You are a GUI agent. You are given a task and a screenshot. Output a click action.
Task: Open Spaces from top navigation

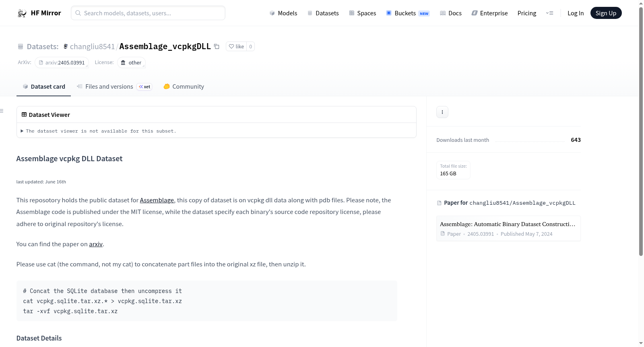363,13
